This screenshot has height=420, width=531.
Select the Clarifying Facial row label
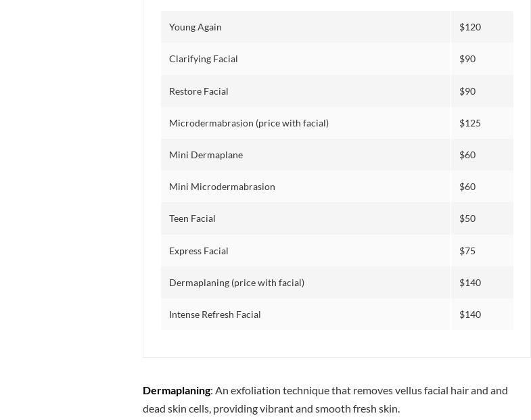tap(204, 59)
